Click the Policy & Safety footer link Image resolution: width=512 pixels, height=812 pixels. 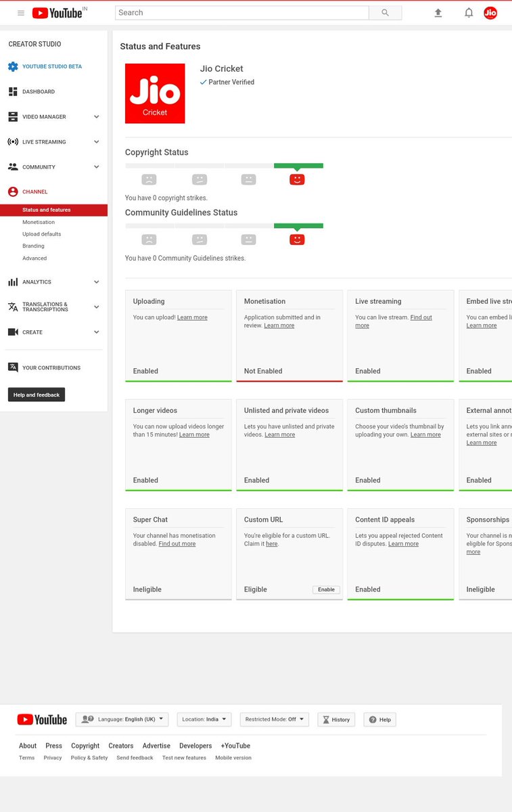point(89,758)
